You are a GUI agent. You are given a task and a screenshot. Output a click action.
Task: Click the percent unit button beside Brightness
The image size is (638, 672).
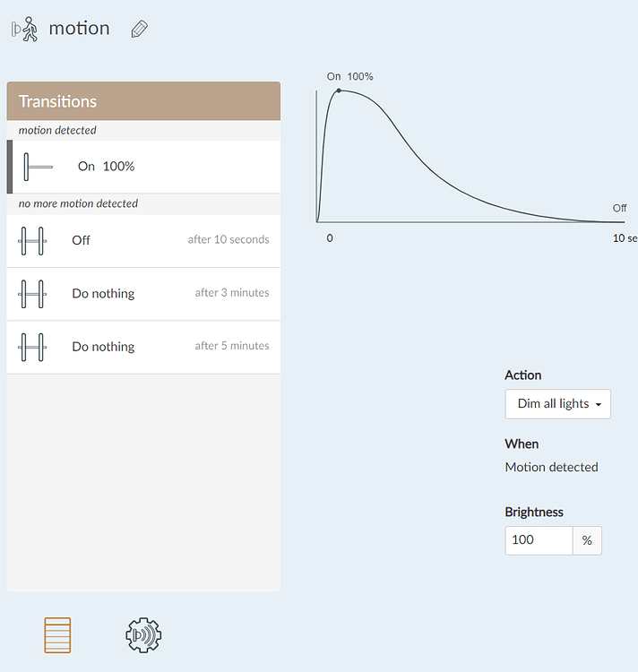(x=587, y=540)
